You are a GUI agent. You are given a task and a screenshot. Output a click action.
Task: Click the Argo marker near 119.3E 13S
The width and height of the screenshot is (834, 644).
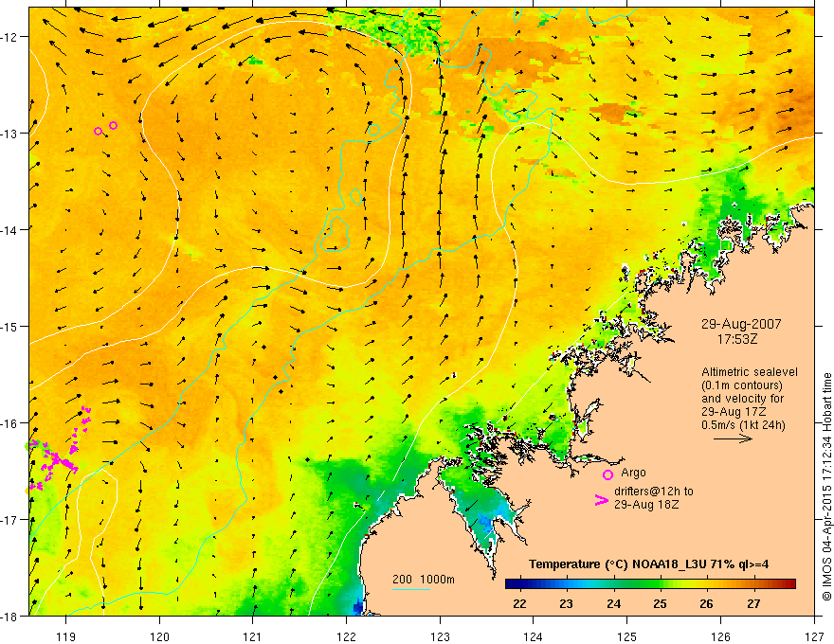point(98,132)
